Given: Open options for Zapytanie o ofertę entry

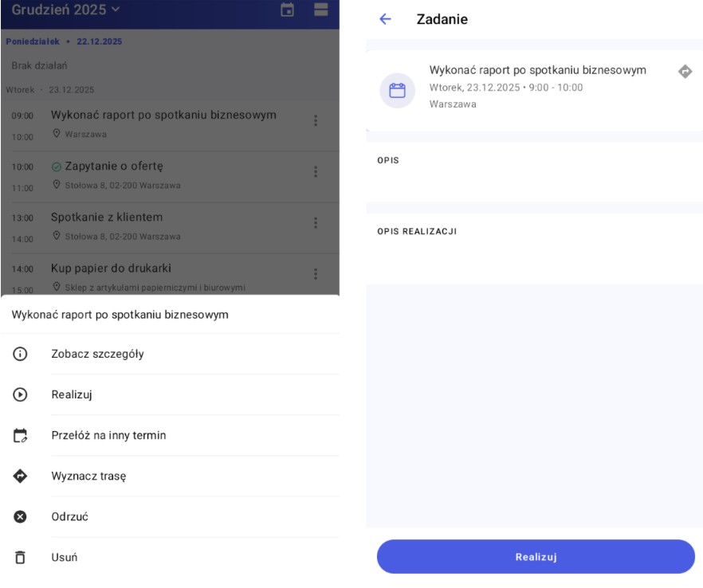Looking at the screenshot, I should click(x=316, y=172).
